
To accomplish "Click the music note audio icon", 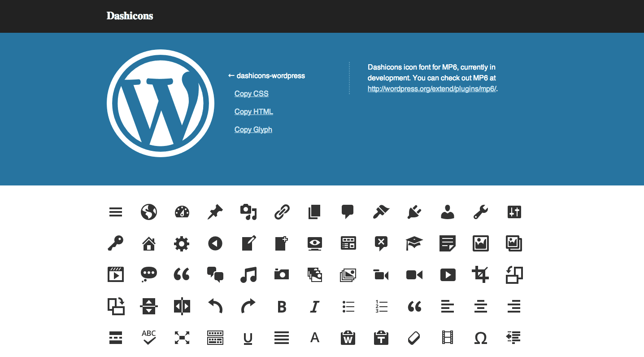I will point(248,275).
